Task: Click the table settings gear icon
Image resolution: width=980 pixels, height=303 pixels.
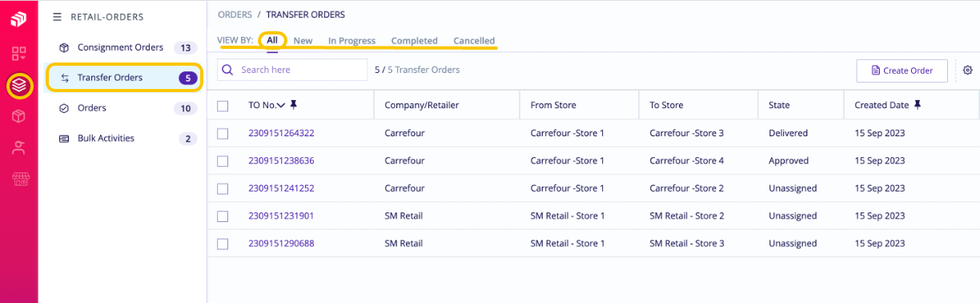Action: point(967,71)
